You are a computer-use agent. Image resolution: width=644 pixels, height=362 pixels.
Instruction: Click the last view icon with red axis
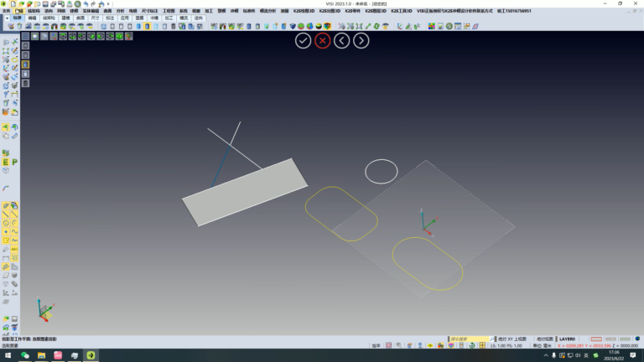[x=129, y=37]
